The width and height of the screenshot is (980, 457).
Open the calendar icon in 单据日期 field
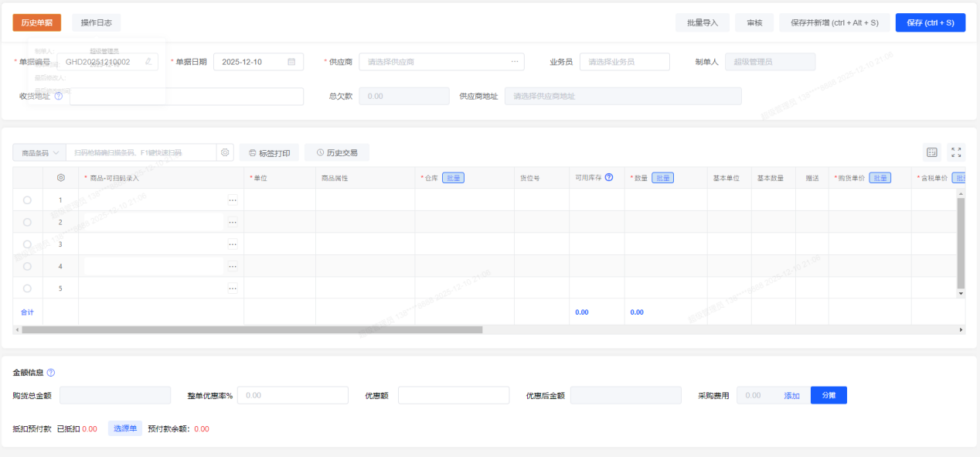291,62
